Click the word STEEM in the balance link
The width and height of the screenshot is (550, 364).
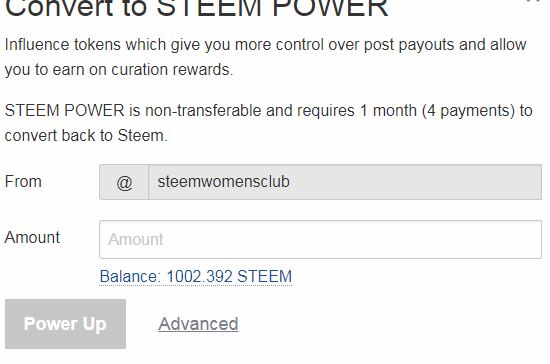tap(264, 277)
